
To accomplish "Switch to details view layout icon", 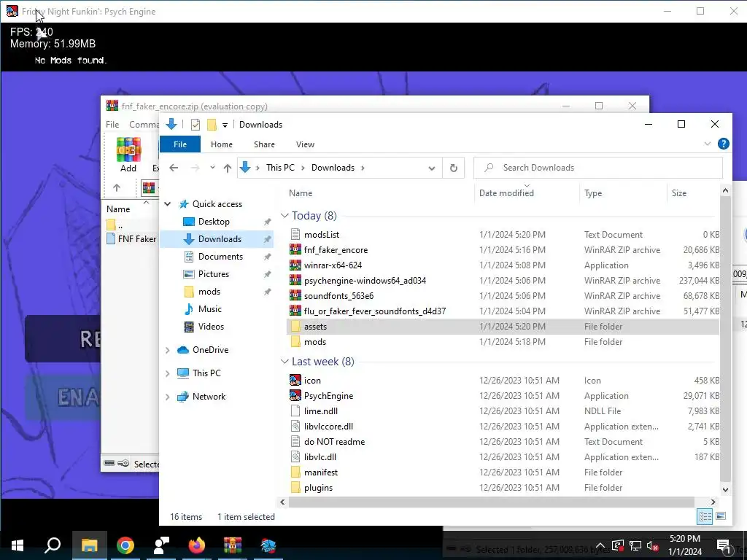I will click(705, 516).
